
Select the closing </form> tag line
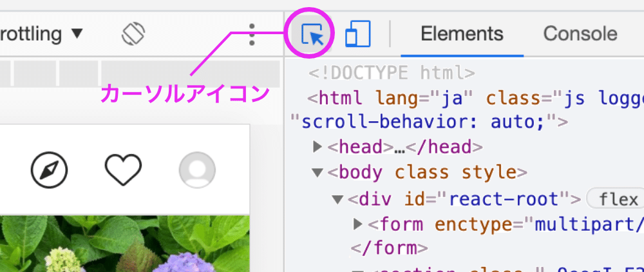389,248
